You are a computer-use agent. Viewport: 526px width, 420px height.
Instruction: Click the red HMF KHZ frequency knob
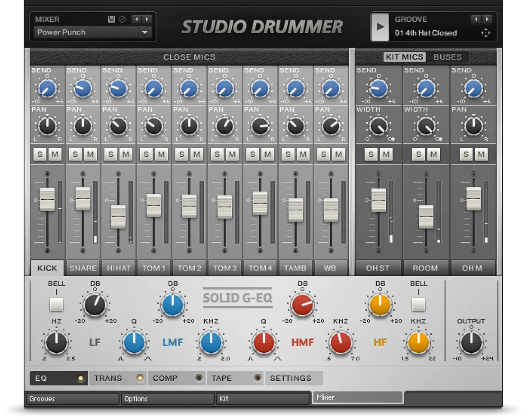341,342
